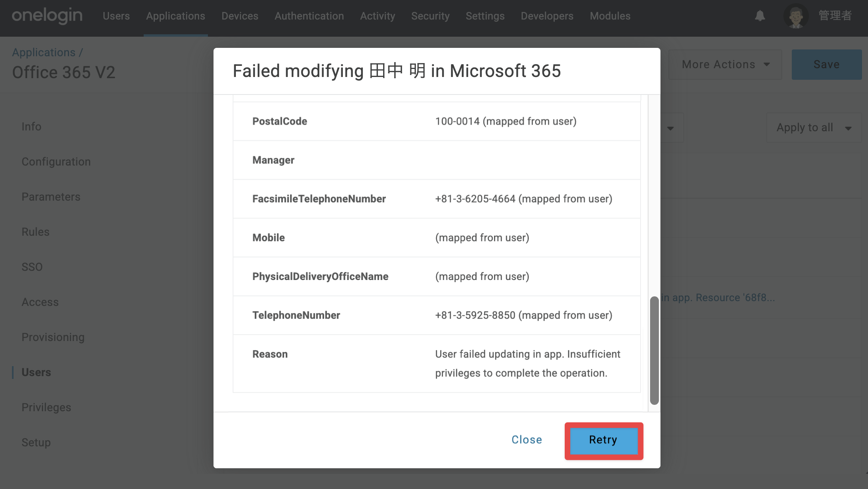This screenshot has height=489, width=868.
Task: Open the notifications bell
Action: (x=760, y=16)
